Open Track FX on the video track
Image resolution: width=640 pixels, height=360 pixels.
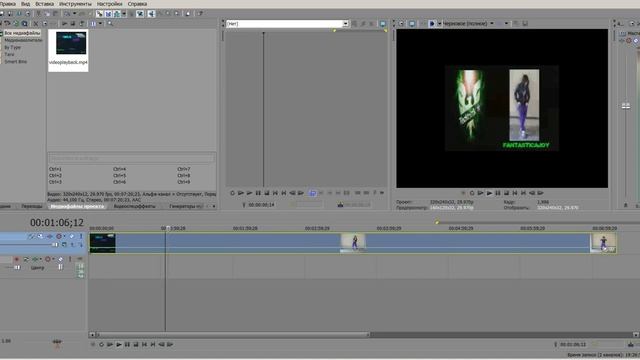pos(49,236)
